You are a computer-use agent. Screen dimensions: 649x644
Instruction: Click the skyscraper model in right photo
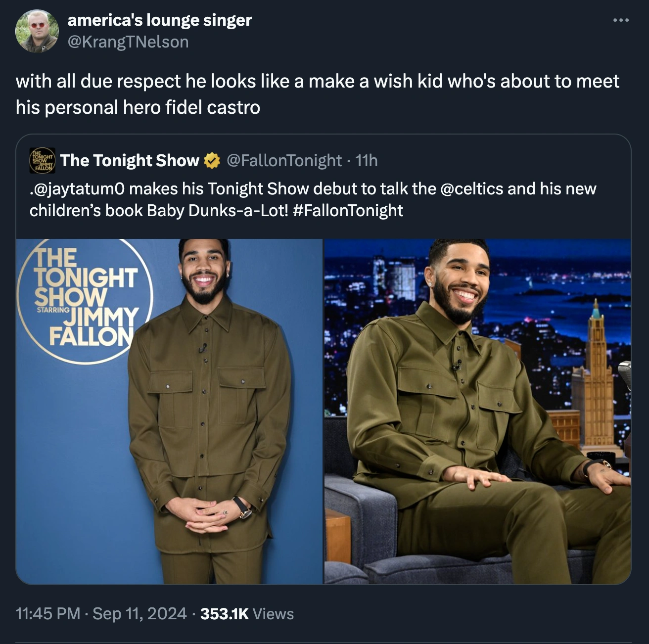pos(597,376)
